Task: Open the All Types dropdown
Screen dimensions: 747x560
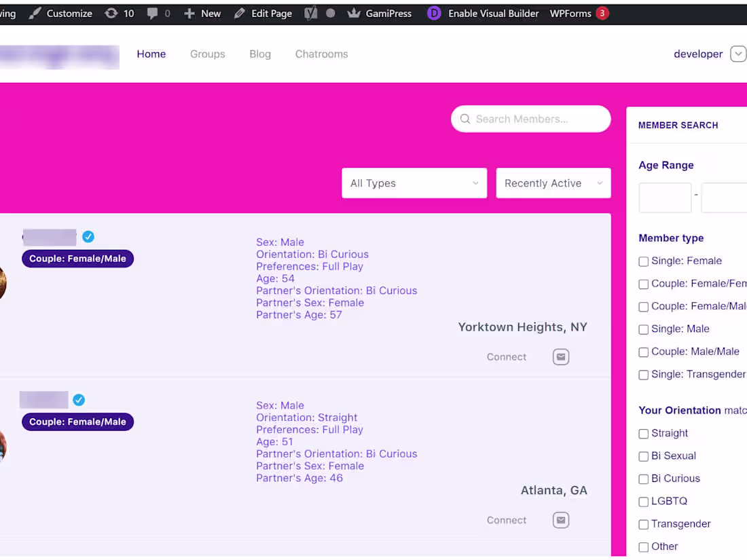Action: (414, 183)
